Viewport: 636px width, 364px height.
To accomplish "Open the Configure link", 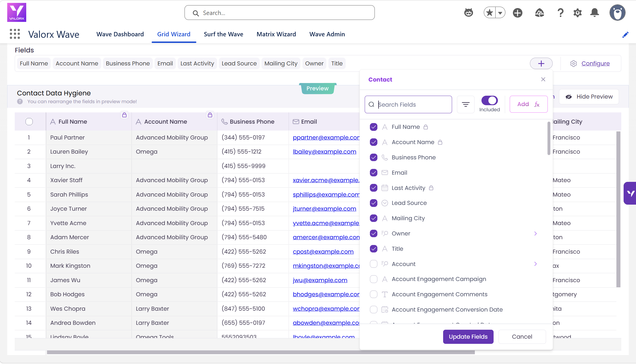I will (x=595, y=63).
